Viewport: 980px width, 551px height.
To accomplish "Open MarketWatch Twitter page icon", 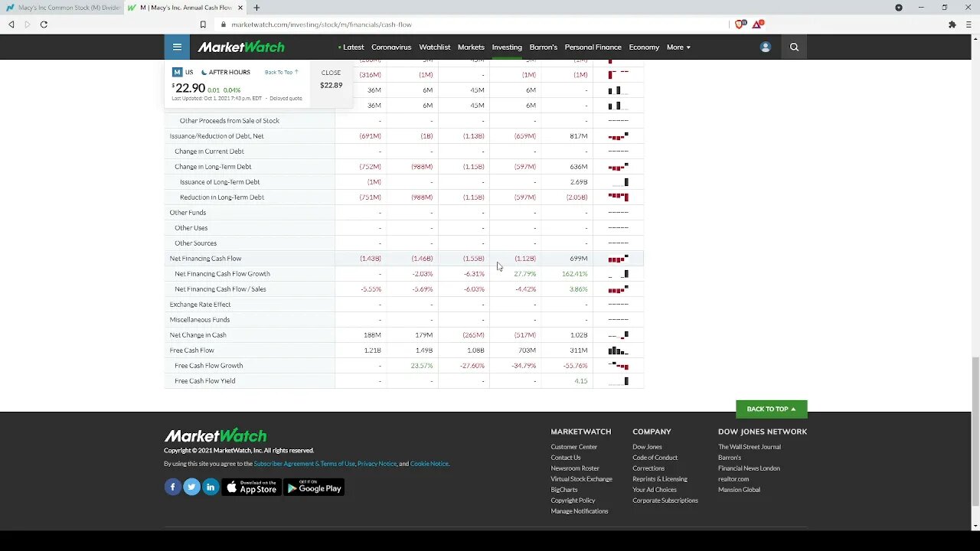I will tap(191, 487).
